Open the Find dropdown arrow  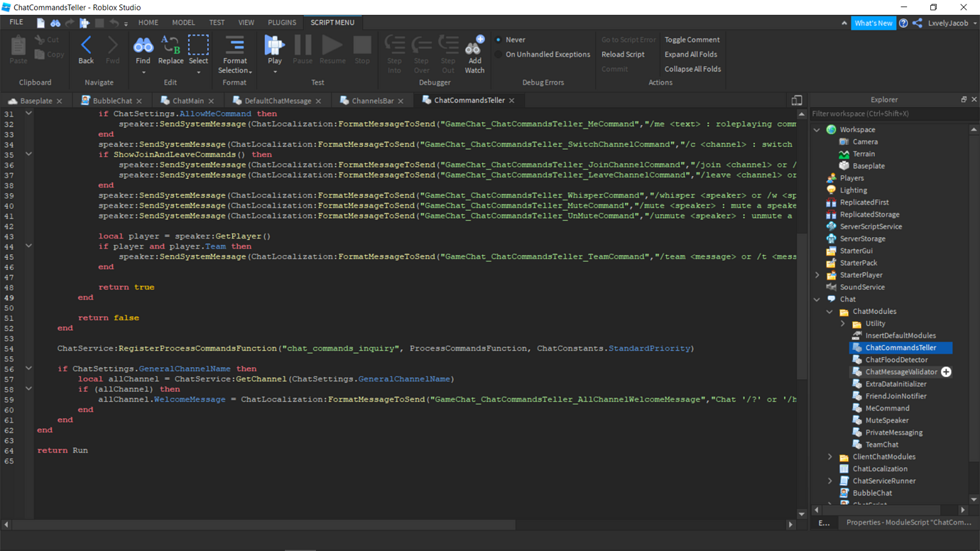[x=143, y=72]
